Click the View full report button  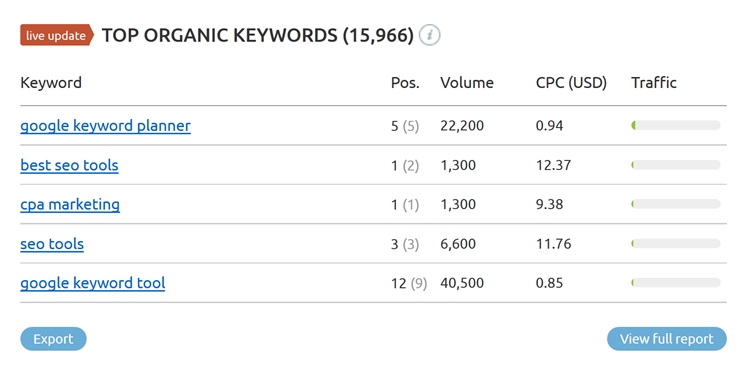click(x=667, y=339)
